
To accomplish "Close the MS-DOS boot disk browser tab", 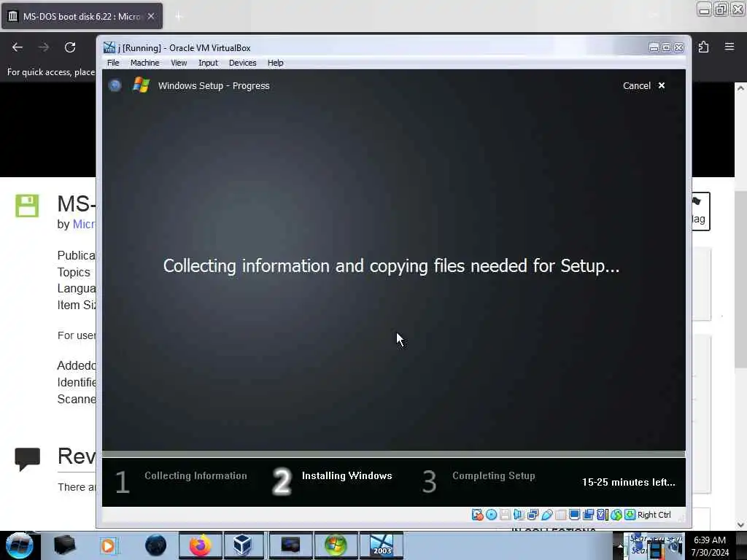I will [151, 16].
